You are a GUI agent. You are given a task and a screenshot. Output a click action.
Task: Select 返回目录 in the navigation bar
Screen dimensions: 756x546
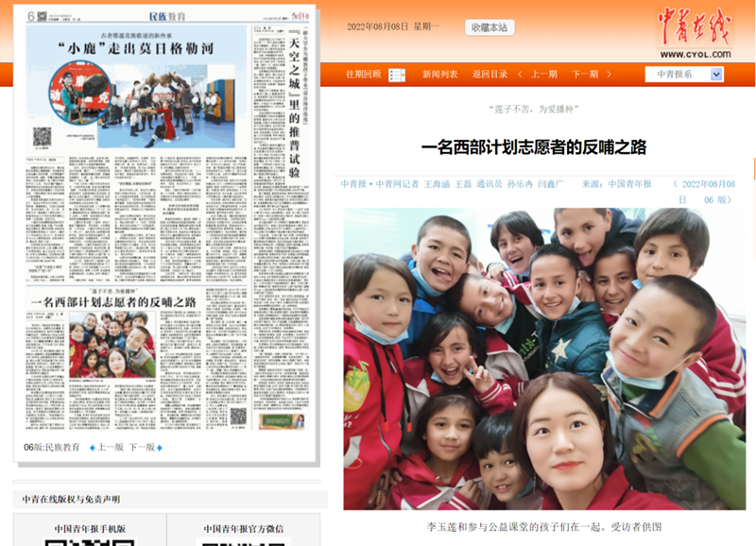(x=490, y=75)
